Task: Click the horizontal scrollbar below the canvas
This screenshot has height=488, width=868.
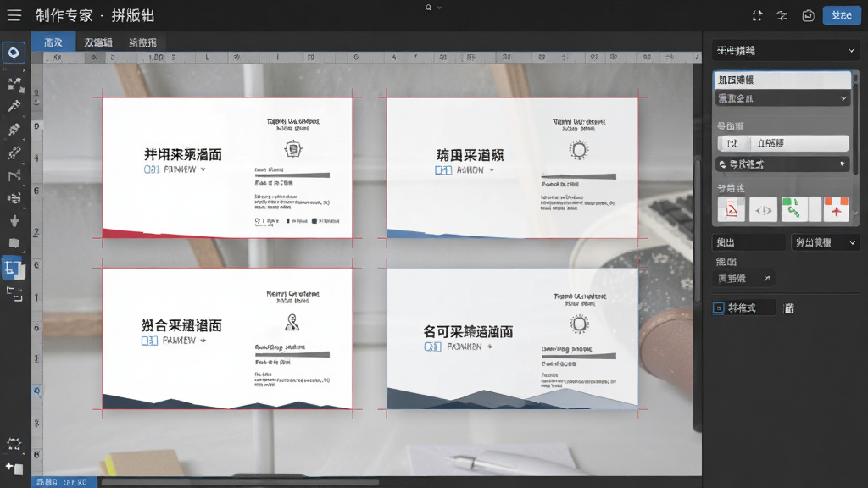Action: (240, 482)
